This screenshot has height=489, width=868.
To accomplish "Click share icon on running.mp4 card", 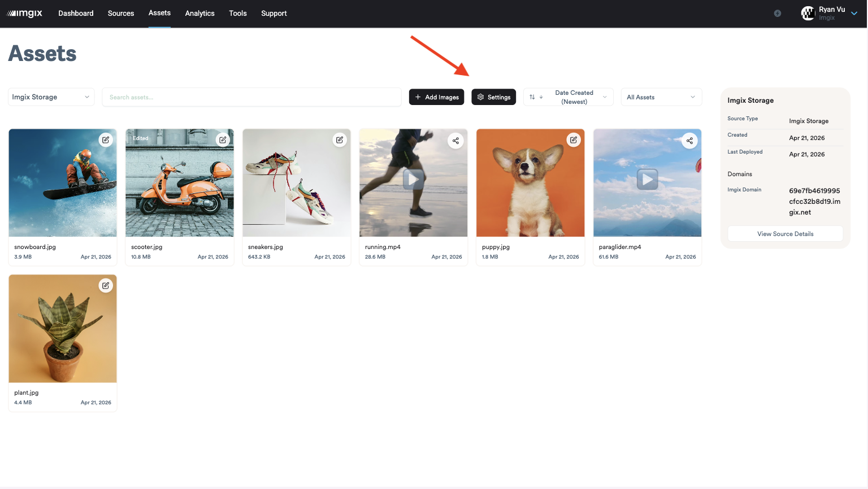I will pyautogui.click(x=456, y=141).
